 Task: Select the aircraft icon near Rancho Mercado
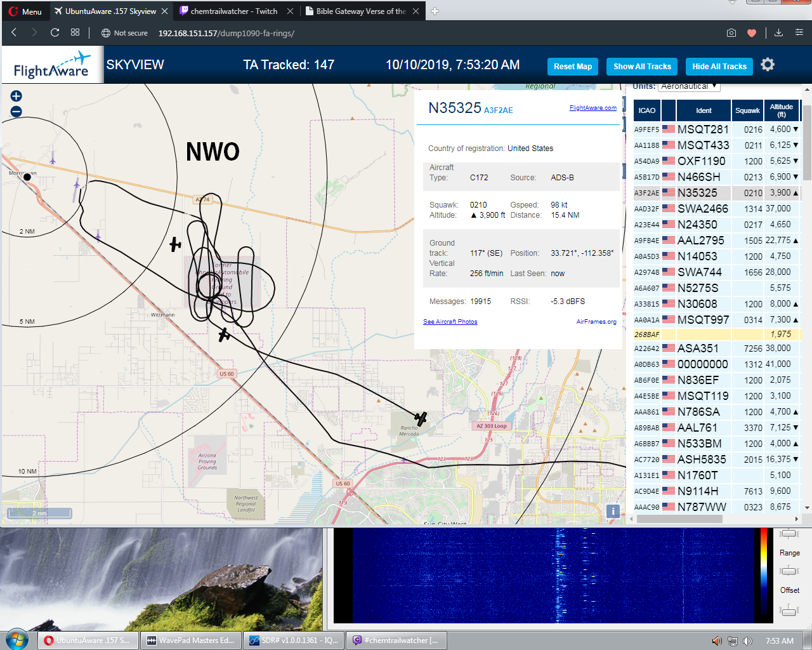click(421, 418)
